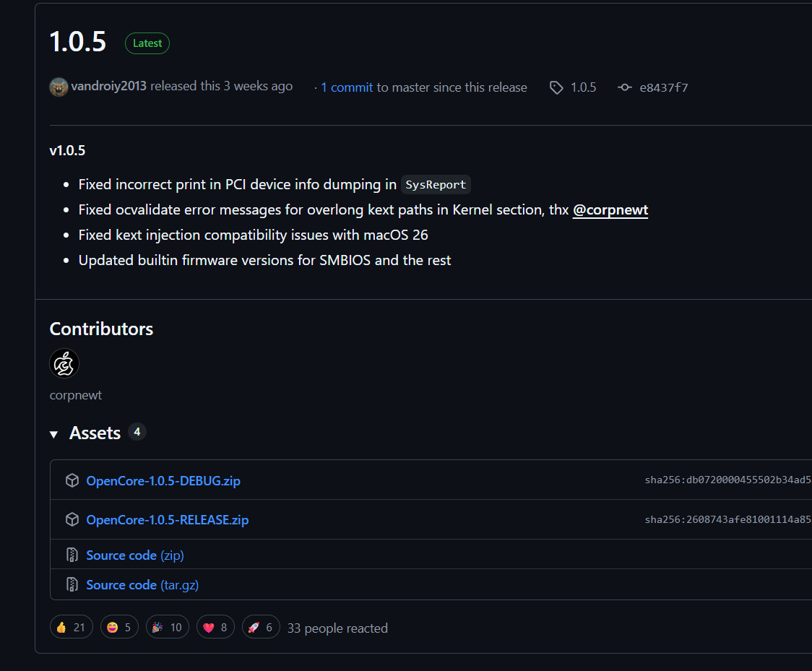Click the 1.0.5 release title

click(x=78, y=42)
